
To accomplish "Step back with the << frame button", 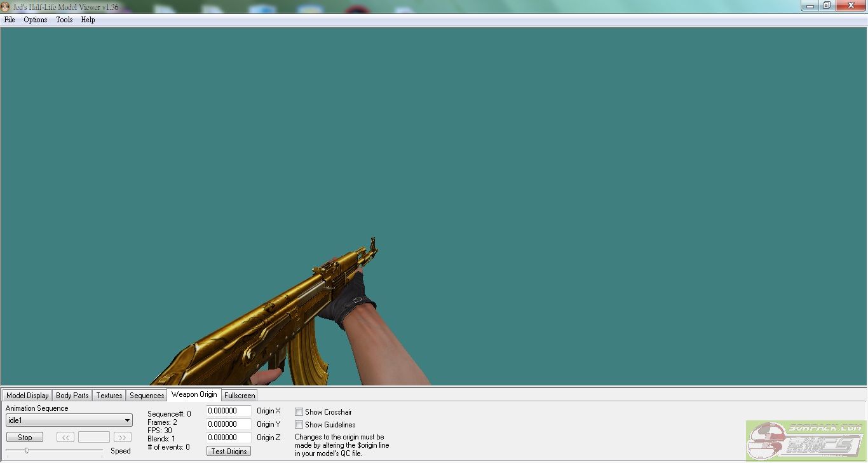I will coord(65,438).
